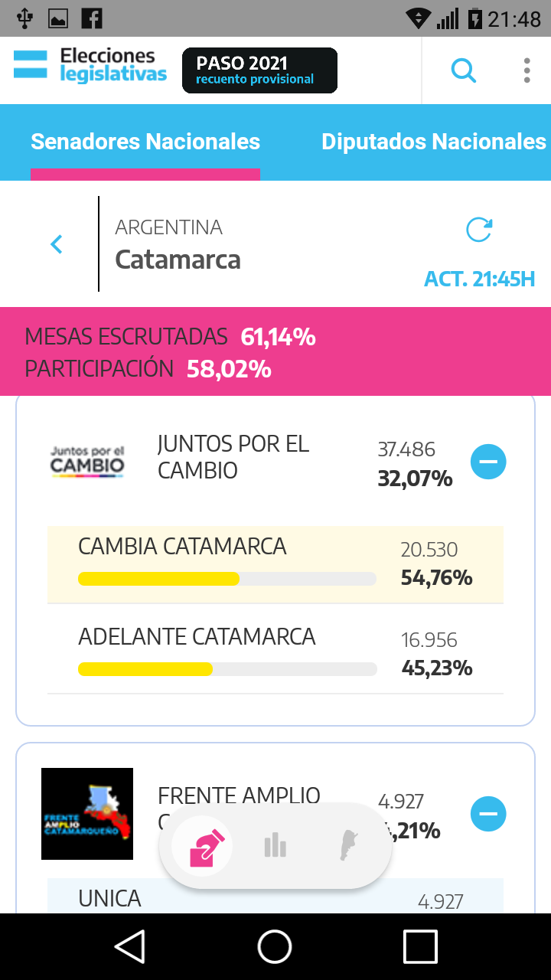Switch to the bar chart view icon

tap(275, 846)
